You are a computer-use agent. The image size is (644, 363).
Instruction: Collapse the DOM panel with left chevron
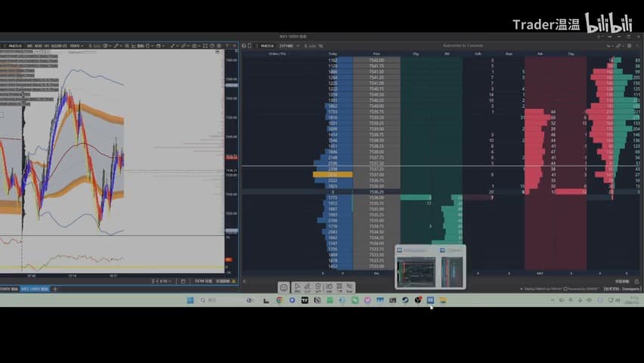244,281
